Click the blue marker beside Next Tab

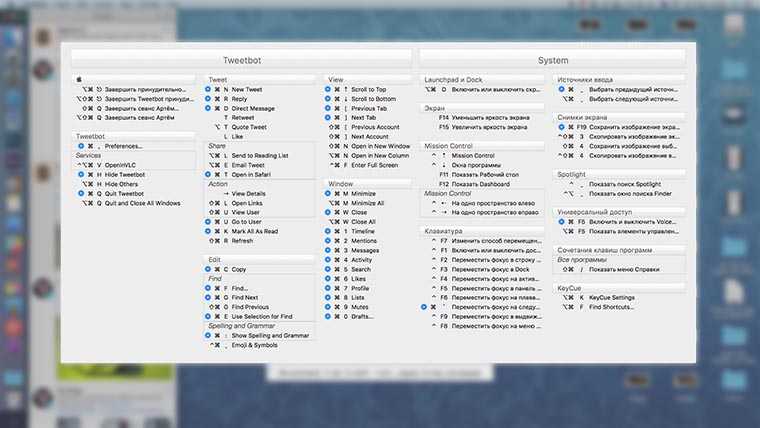click(x=328, y=117)
